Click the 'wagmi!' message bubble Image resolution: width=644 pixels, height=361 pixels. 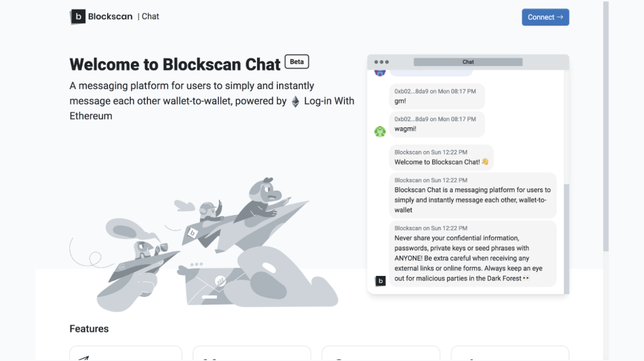tap(437, 124)
